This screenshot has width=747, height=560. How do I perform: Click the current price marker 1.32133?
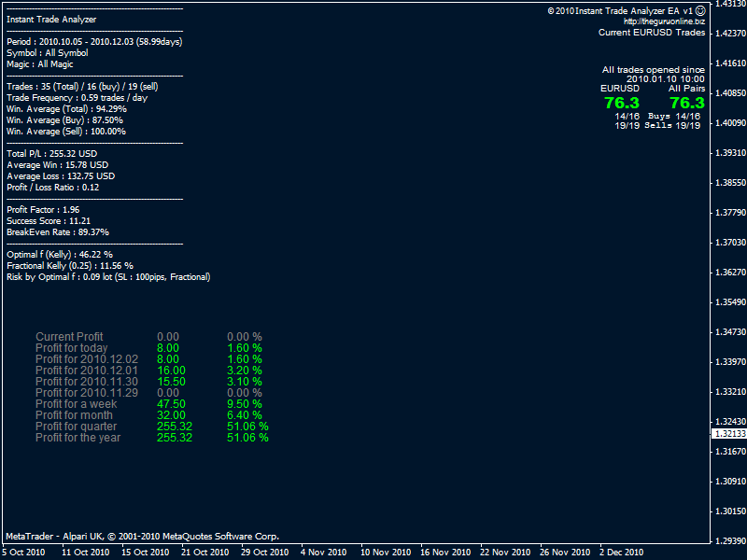(x=728, y=434)
